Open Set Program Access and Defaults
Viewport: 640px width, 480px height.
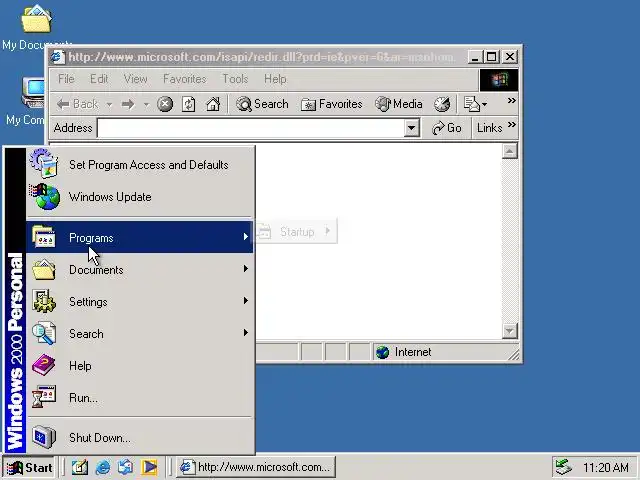tap(140, 165)
